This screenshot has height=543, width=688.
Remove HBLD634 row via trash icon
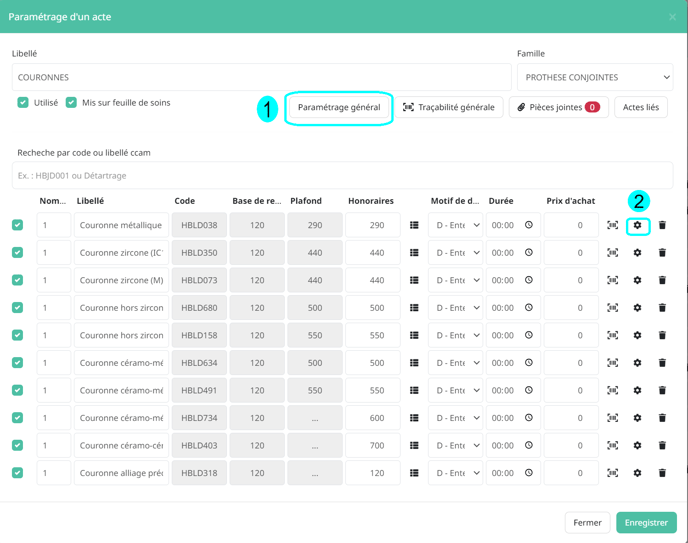point(662,363)
